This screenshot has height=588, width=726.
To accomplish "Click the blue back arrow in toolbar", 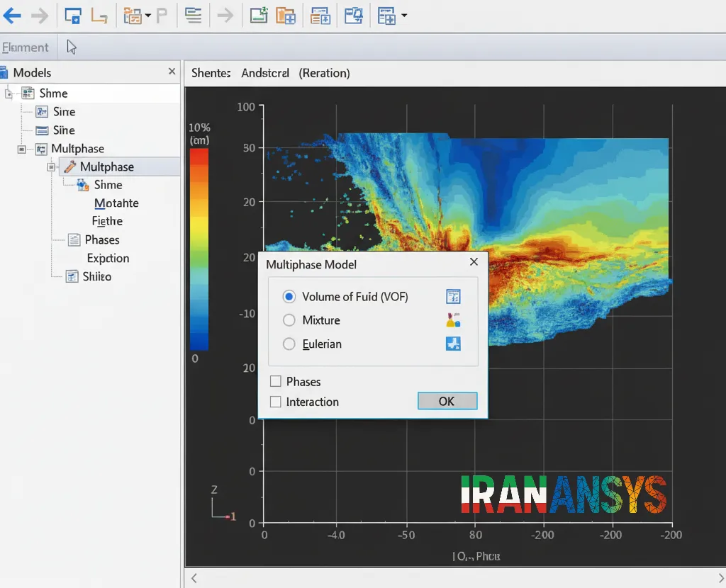I will point(12,16).
